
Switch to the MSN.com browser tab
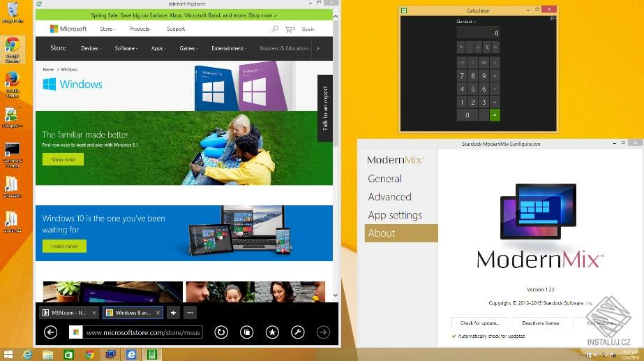pyautogui.click(x=69, y=313)
